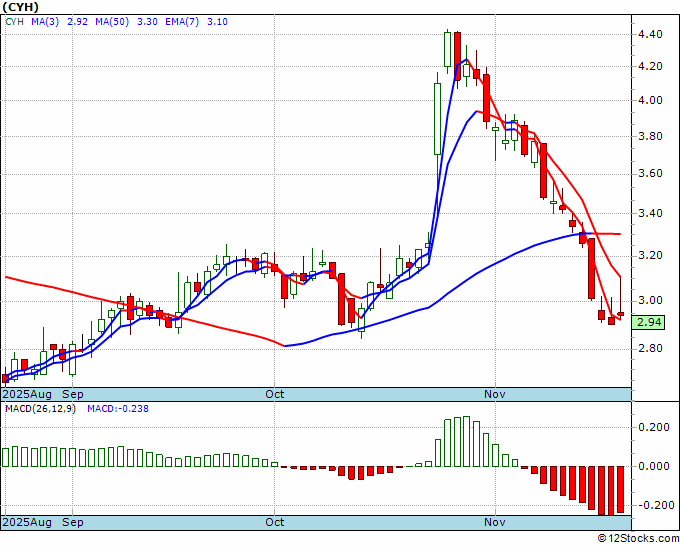Click 2025Aug label on MACD axis

pos(27,522)
